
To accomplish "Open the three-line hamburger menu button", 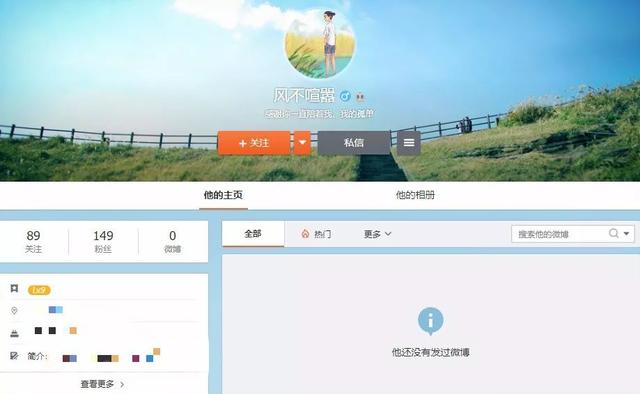I will pyautogui.click(x=409, y=143).
